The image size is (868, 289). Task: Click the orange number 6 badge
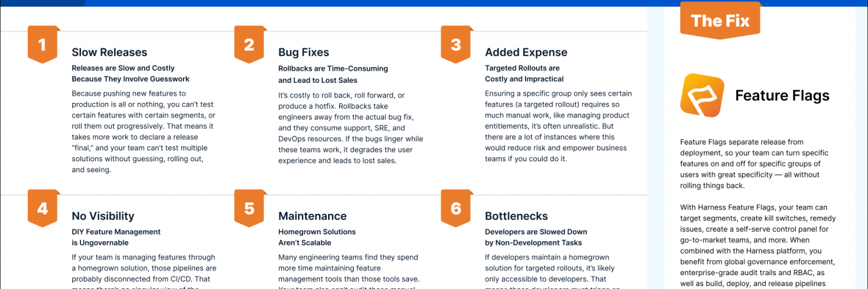(x=455, y=208)
